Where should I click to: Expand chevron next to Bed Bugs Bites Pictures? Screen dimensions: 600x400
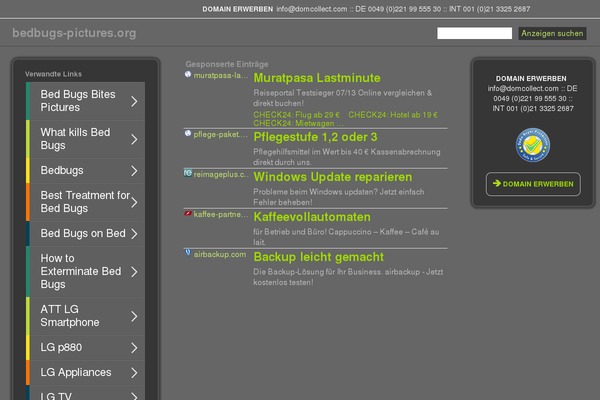[134, 101]
